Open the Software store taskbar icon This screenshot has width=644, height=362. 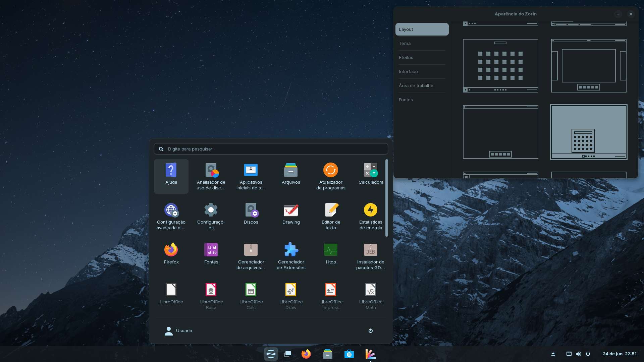click(349, 354)
